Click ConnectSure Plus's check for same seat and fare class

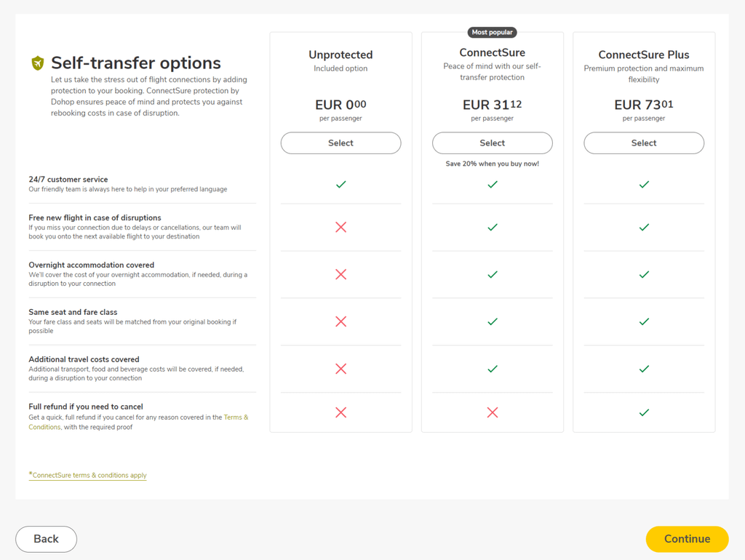point(644,321)
